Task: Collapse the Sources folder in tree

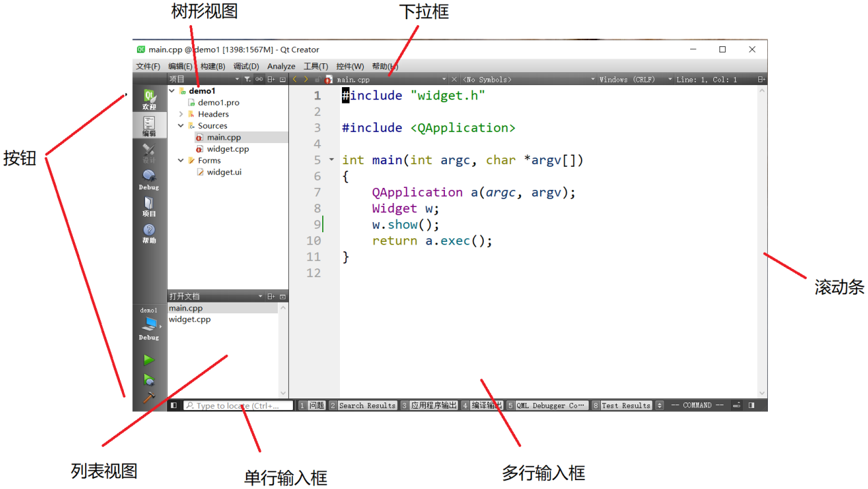Action: point(181,126)
